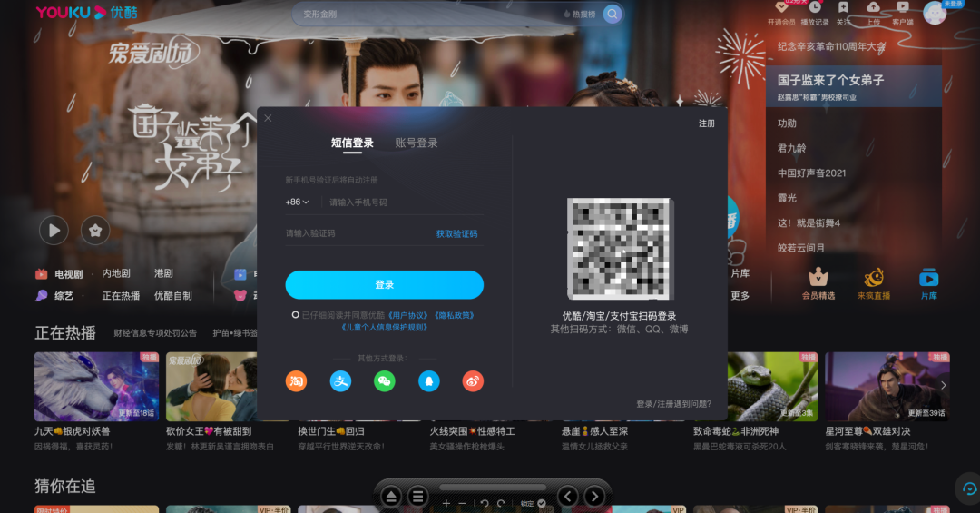Viewport: 980px width, 513px height.
Task: Expand hot list with carousel right chevron
Action: point(943,385)
